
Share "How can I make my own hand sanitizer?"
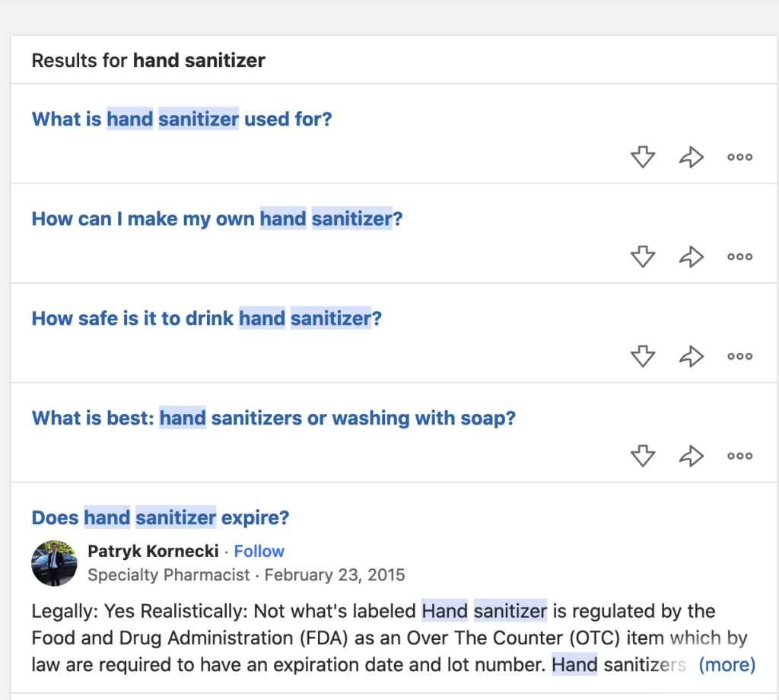pos(692,257)
